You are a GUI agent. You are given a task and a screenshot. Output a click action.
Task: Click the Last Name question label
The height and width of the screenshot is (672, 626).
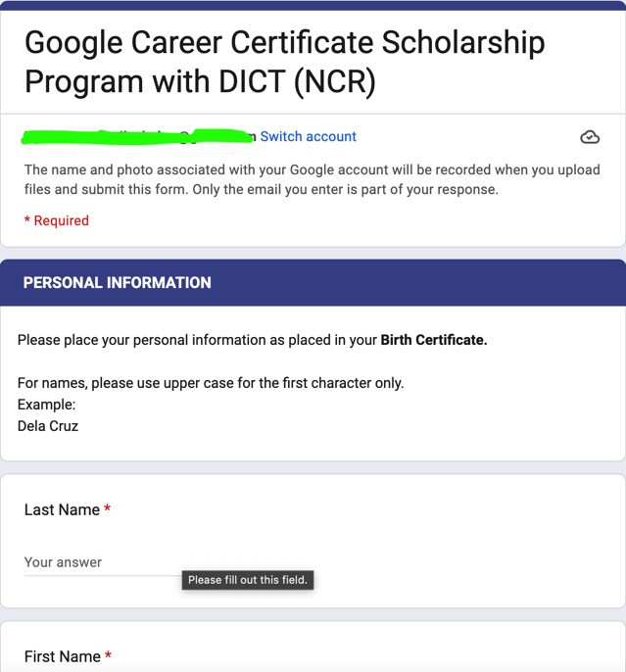pos(62,509)
